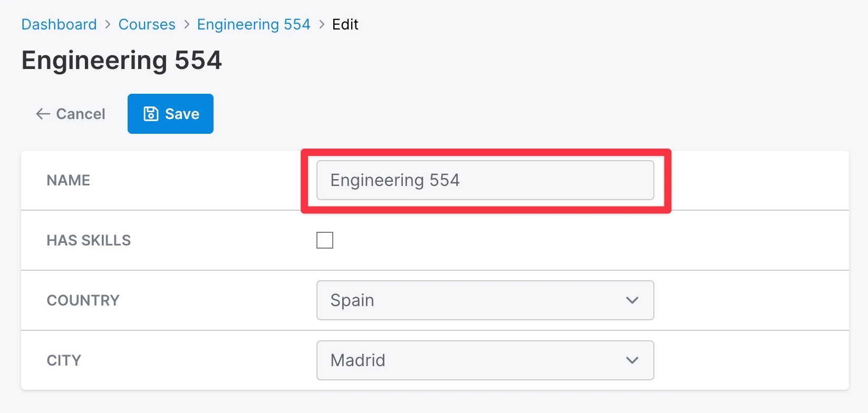Click the left arrow icon beside Cancel
Viewport: 868px width, 413px height.
pyautogui.click(x=43, y=114)
